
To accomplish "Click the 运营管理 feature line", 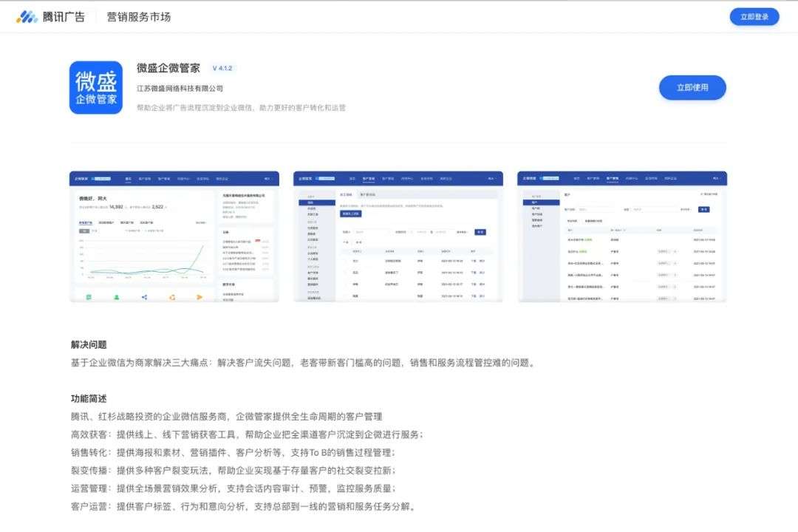I will click(x=233, y=488).
